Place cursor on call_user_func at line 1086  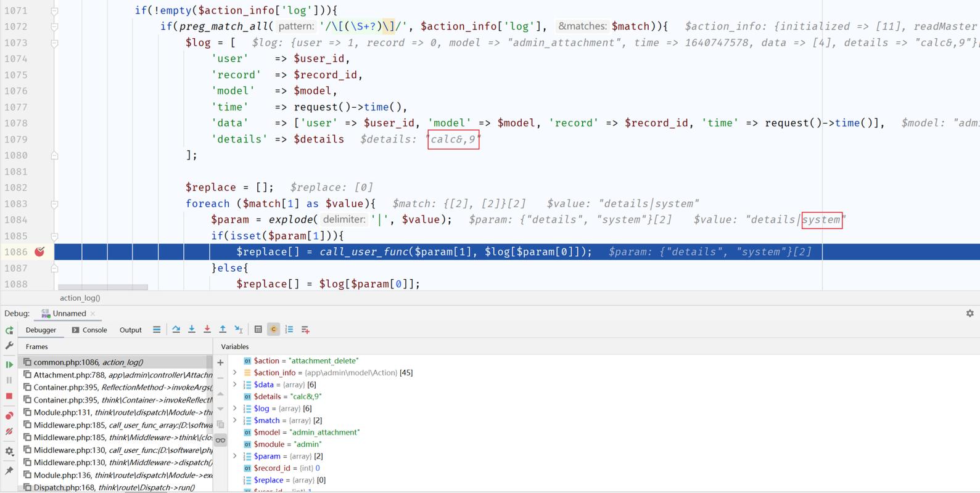click(x=364, y=251)
